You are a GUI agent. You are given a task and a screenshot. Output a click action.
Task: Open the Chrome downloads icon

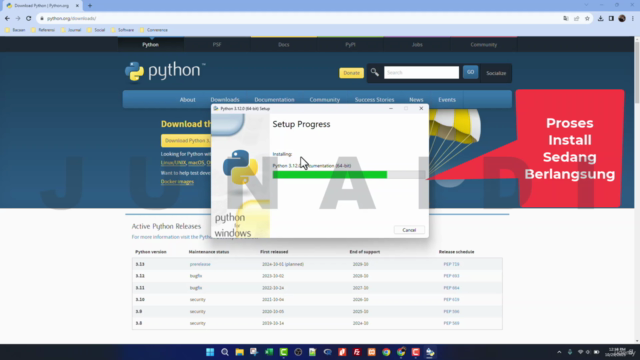point(600,18)
